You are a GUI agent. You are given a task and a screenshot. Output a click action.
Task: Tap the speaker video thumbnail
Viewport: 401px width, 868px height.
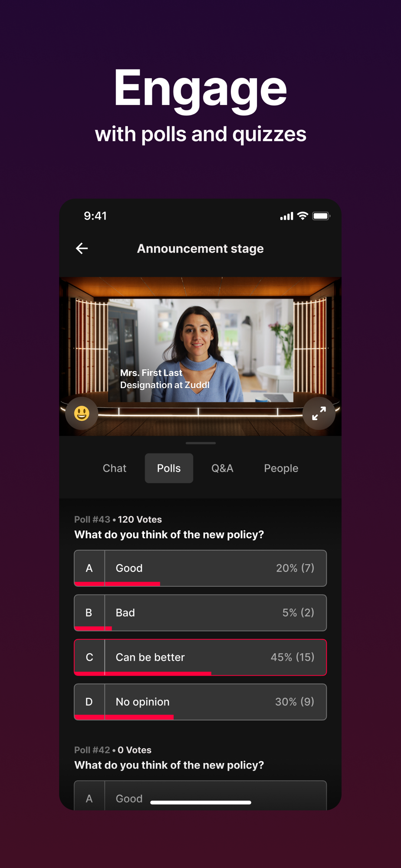point(200,350)
